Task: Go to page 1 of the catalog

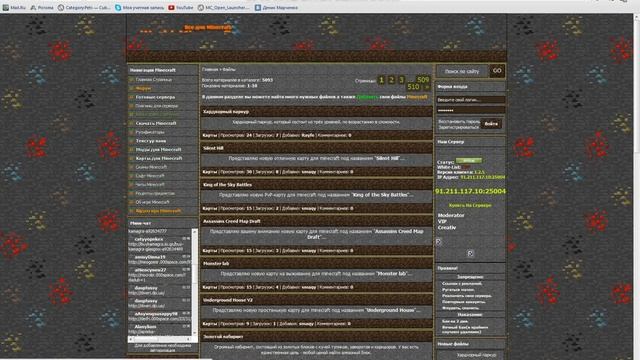Action: (381, 80)
